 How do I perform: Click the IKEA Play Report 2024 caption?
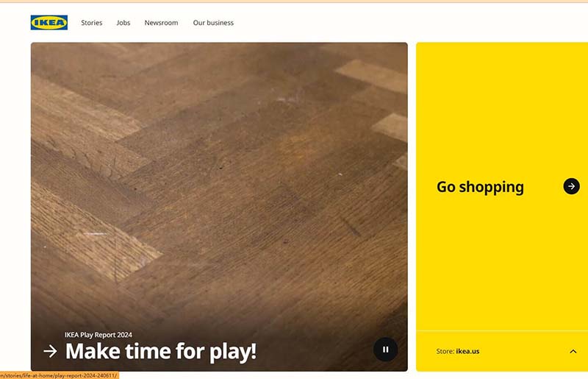[98, 335]
